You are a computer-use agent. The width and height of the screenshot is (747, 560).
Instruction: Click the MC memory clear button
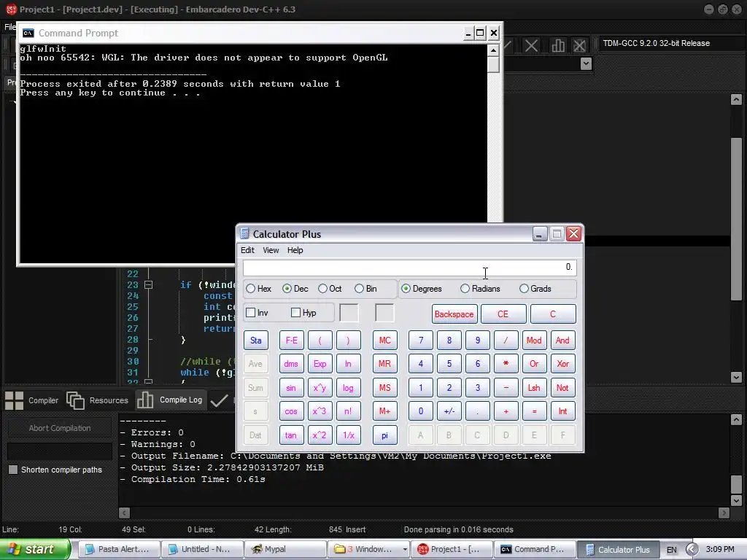coord(385,341)
